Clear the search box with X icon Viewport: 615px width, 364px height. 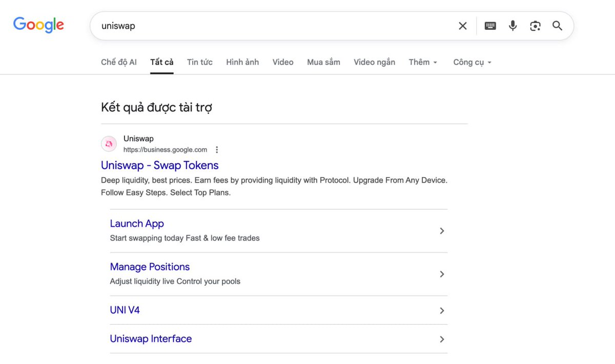tap(462, 26)
